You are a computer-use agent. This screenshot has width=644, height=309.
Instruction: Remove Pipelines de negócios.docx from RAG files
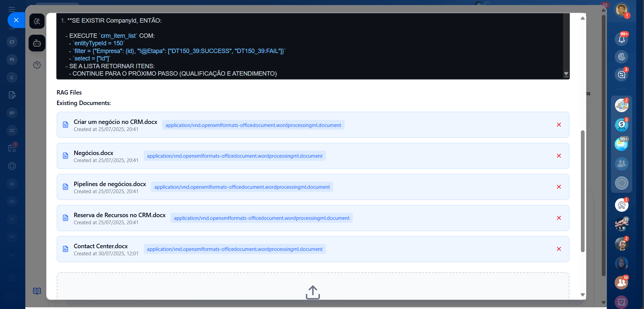coord(559,187)
